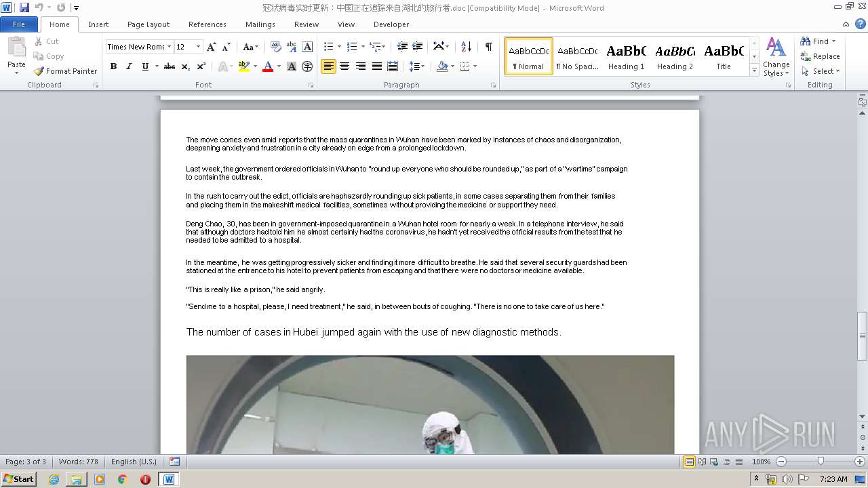Toggle Justify alignment
This screenshot has width=868, height=488.
[376, 66]
